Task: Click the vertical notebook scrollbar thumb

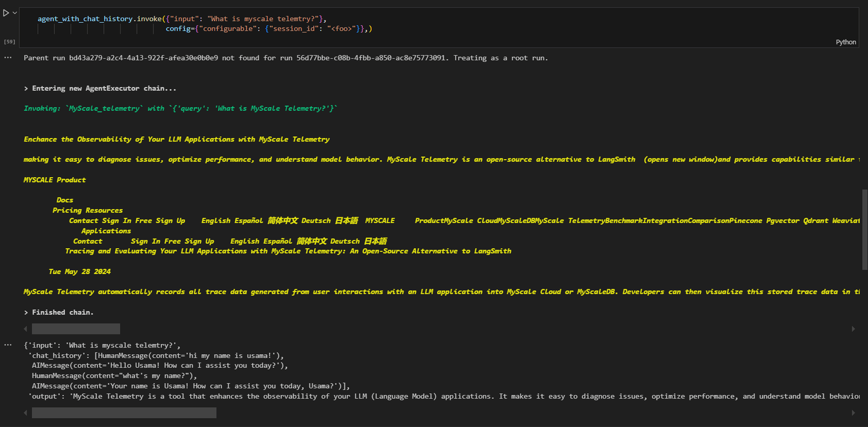Action: coord(864,229)
